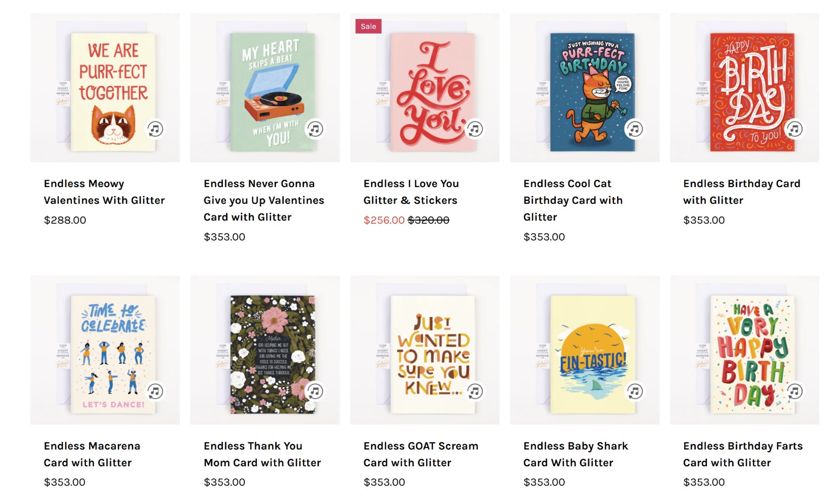Viewport: 839px width, 504px height.
Task: Click music icon on red Birthday card
Action: click(x=794, y=129)
